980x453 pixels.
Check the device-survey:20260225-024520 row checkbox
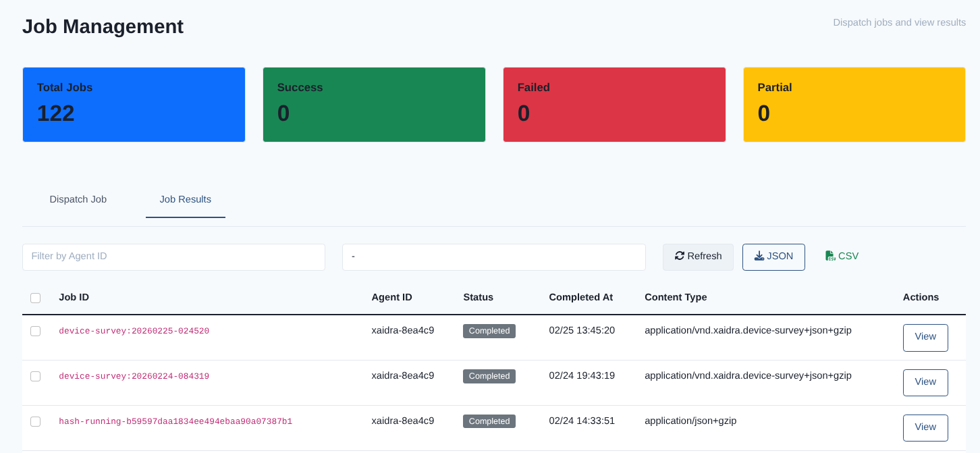click(36, 331)
